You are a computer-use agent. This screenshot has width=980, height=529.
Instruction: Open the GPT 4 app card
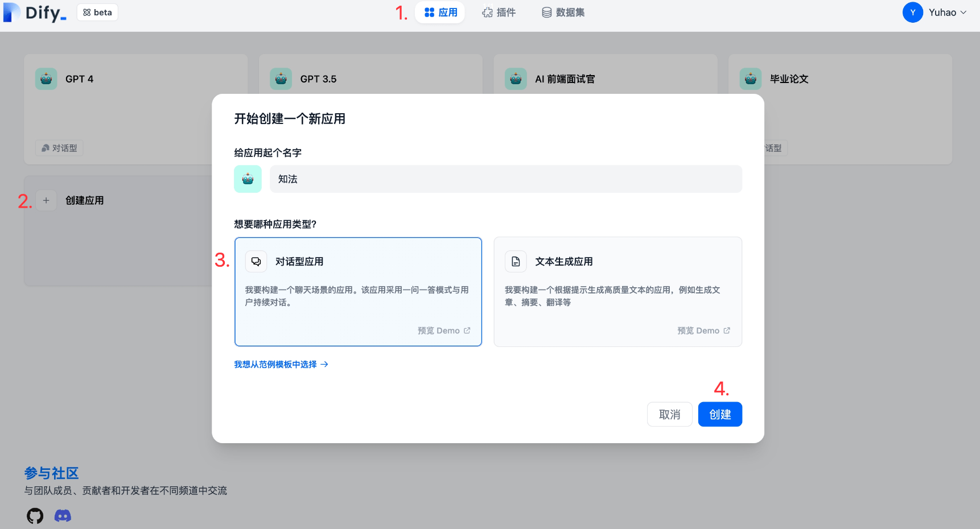pyautogui.click(x=135, y=109)
